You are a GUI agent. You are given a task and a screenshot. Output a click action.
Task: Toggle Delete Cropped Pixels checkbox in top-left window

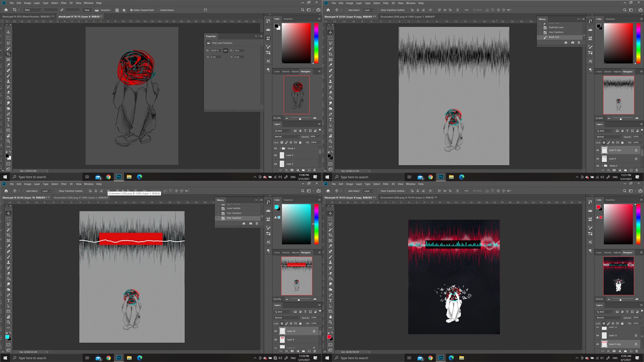(131, 10)
